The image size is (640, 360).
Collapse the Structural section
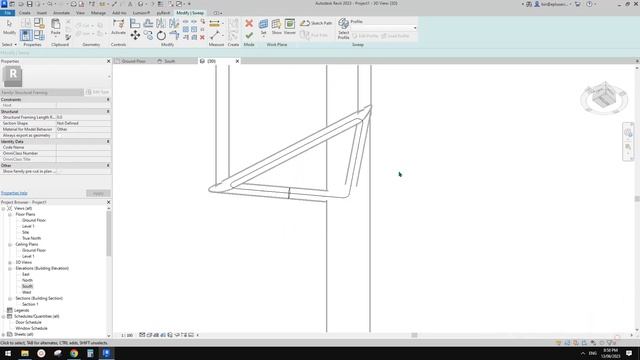(x=108, y=111)
